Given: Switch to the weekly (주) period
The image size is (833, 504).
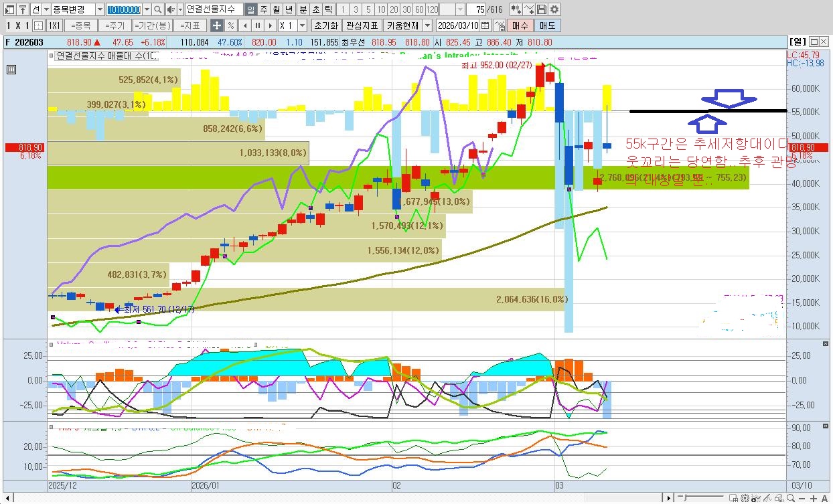Looking at the screenshot, I should (263, 9).
